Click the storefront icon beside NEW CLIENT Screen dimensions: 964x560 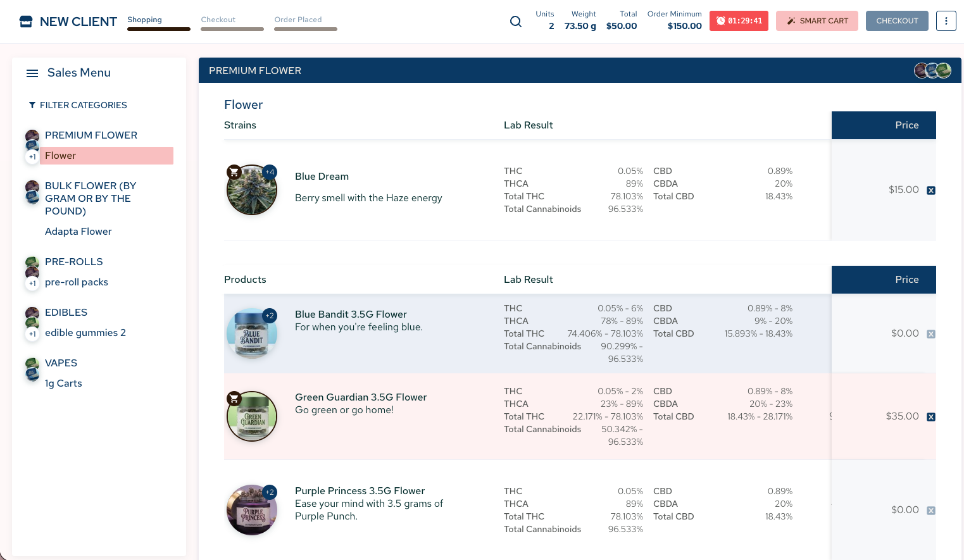point(26,22)
